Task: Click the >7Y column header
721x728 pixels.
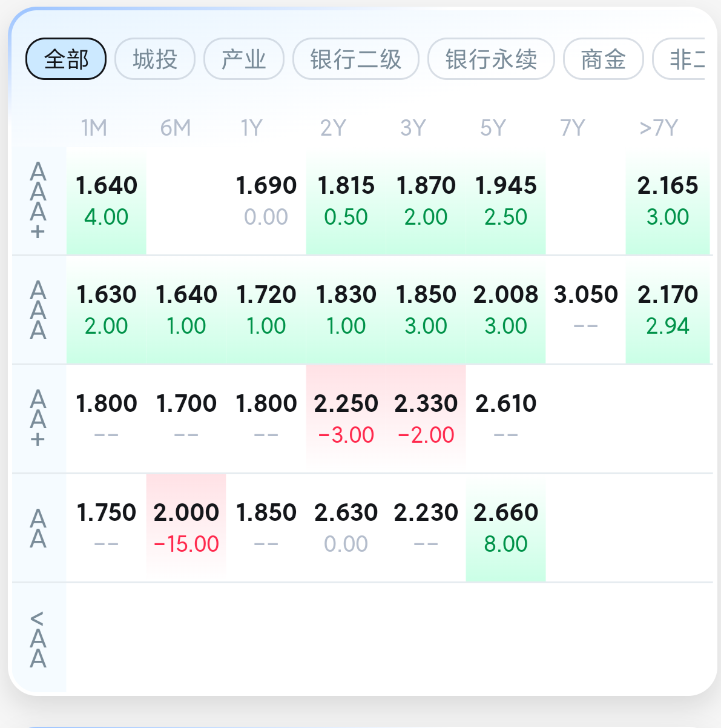Action: click(658, 128)
